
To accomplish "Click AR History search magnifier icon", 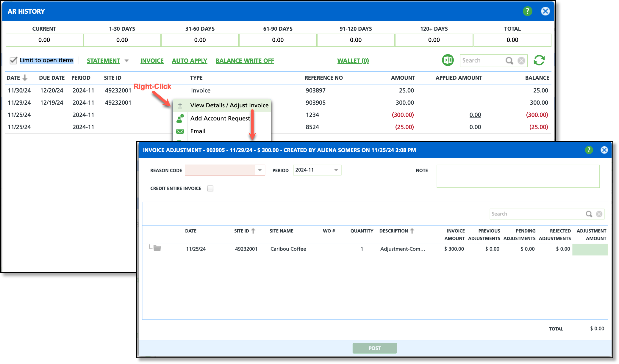I will click(509, 61).
